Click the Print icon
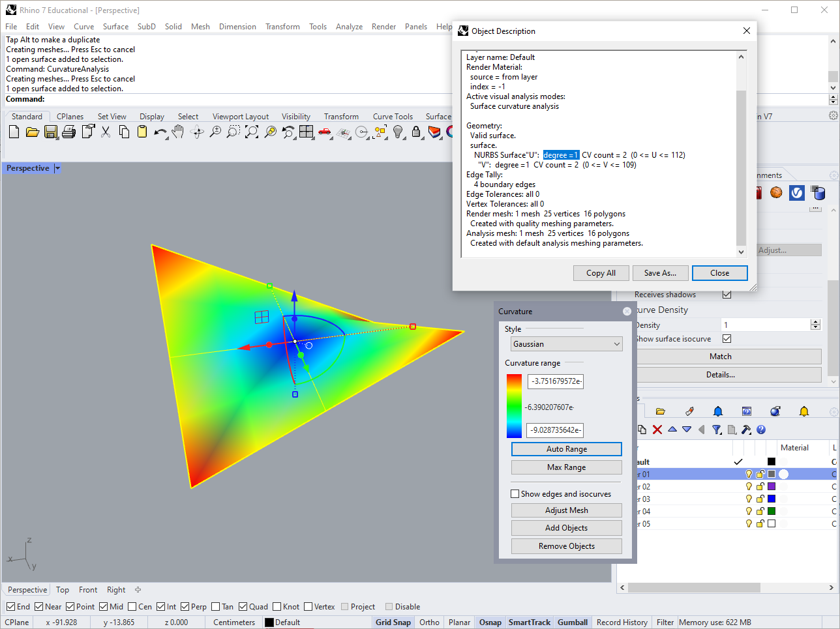Viewport: 840px width, 629px height. coord(69,132)
